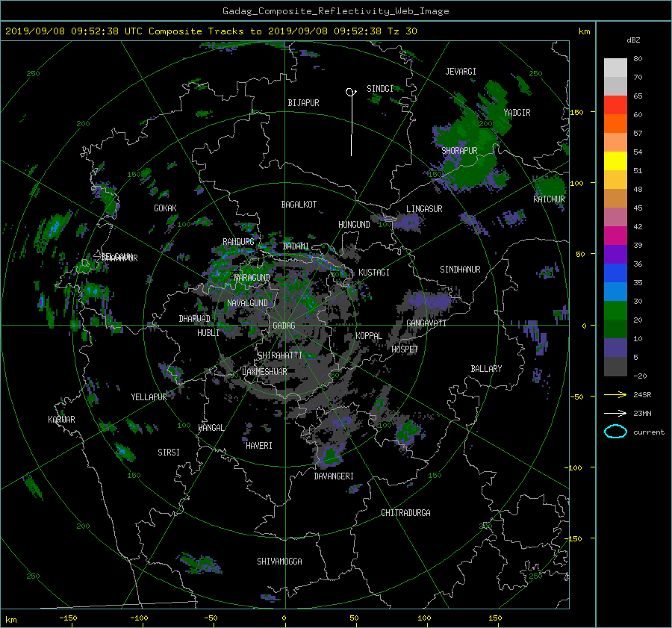Click the CHITRADURGA city label
Image resolution: width=672 pixels, height=628 pixels.
pos(405,513)
